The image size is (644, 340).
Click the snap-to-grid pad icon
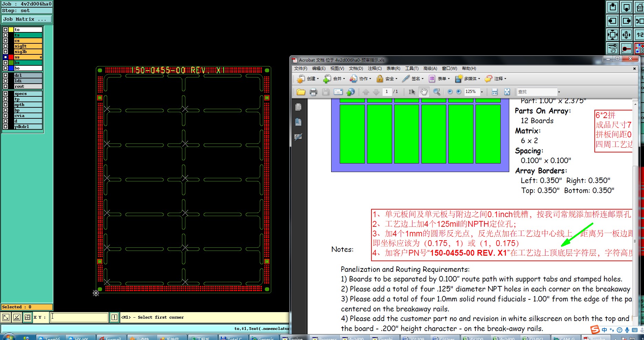coord(626,48)
